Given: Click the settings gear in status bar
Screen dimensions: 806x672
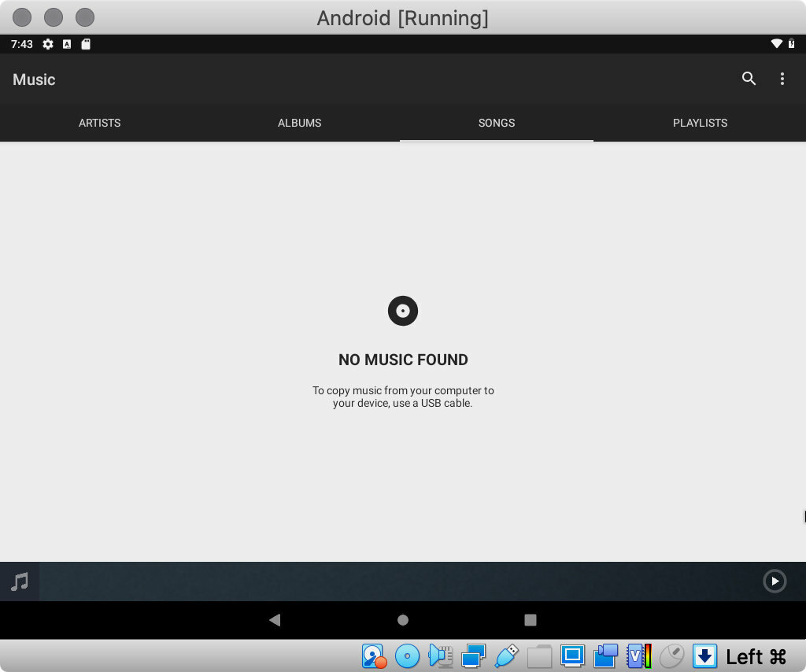Looking at the screenshot, I should coord(48,44).
